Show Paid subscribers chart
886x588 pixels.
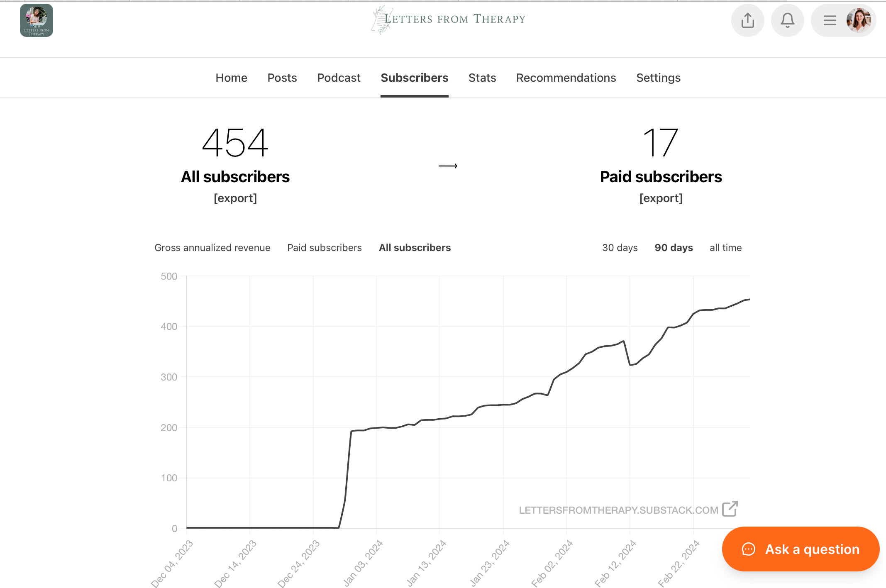coord(324,248)
